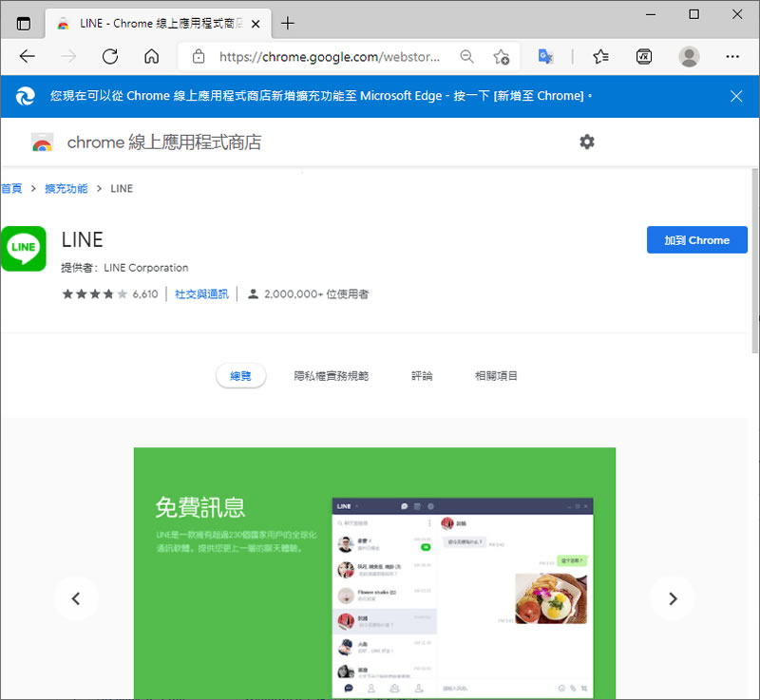This screenshot has height=700, width=760.
Task: Dismiss the blue Edge notification banner
Action: point(736,96)
